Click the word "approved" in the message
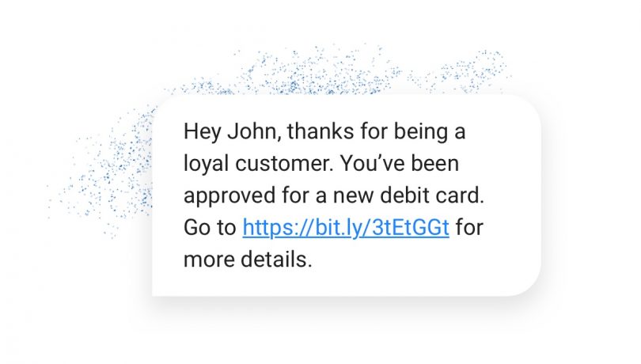This screenshot has height=364, width=641. [226, 196]
